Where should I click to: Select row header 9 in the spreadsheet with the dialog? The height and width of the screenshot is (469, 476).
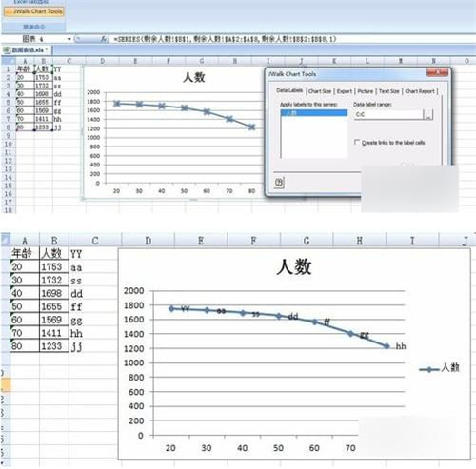(8, 136)
